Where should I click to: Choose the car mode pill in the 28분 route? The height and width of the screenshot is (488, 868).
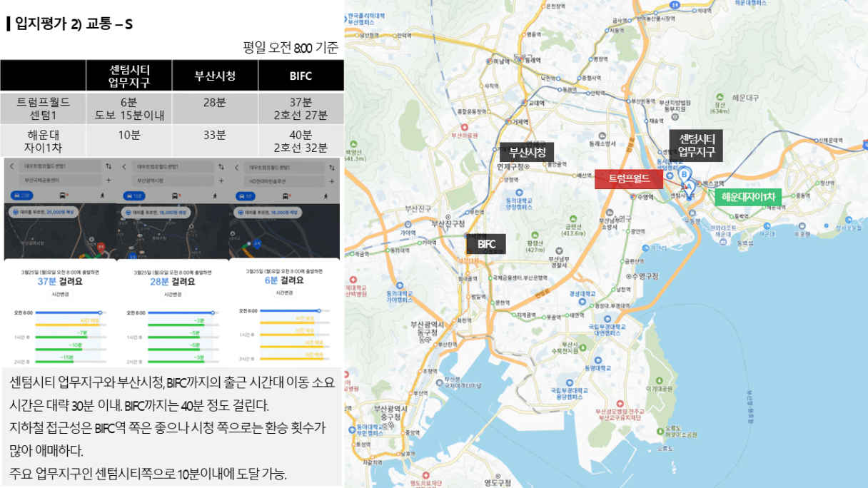[x=134, y=195]
